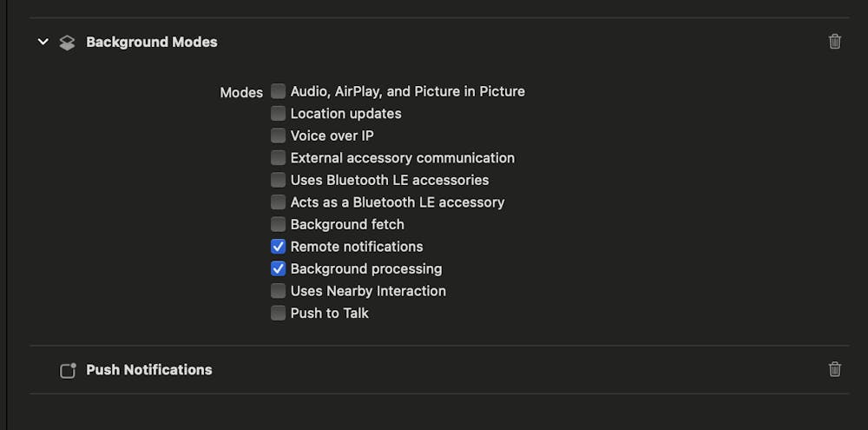Click the Push Notifications trash icon
The image size is (868, 430).
pyautogui.click(x=835, y=369)
